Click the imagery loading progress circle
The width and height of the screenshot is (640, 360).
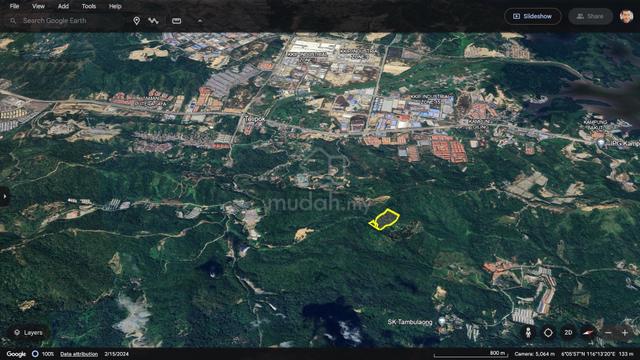click(36, 354)
